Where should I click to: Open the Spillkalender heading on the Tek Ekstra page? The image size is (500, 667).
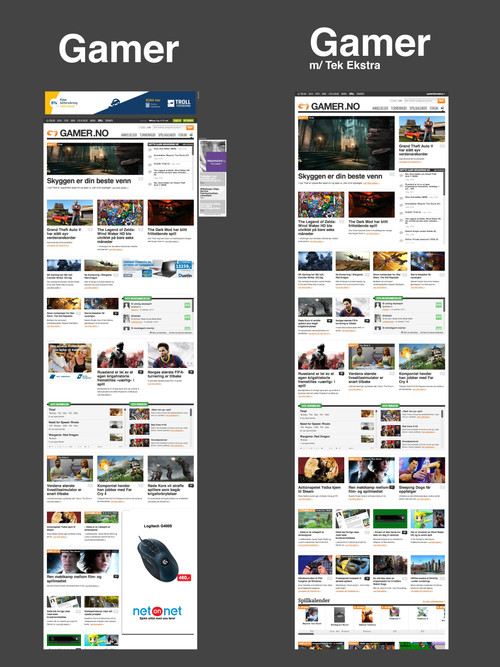[314, 600]
